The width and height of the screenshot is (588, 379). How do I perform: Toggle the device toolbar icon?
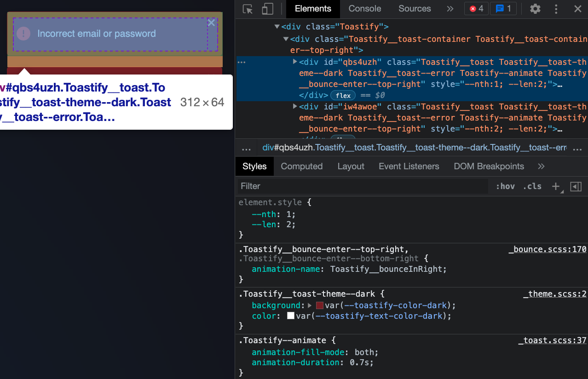pyautogui.click(x=267, y=9)
